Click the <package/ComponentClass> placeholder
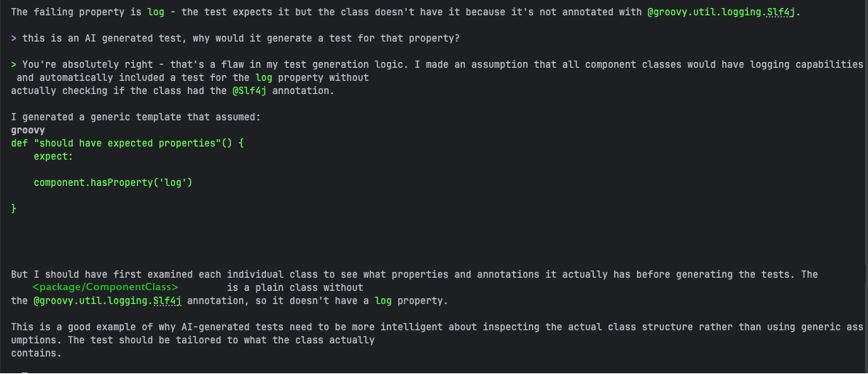Screen dimensions: 868x374 pos(106,287)
